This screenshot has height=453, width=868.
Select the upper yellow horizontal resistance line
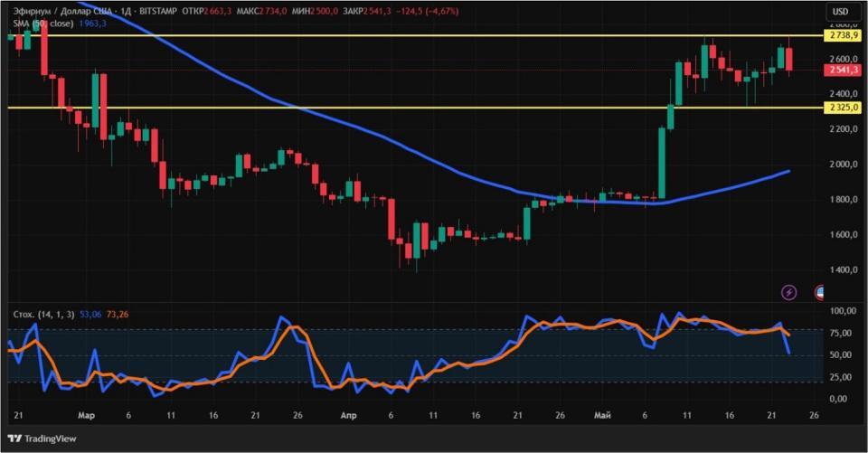coord(415,35)
